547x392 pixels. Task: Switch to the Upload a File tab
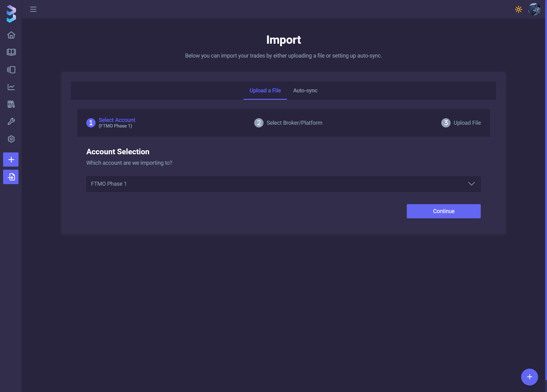[x=265, y=91]
